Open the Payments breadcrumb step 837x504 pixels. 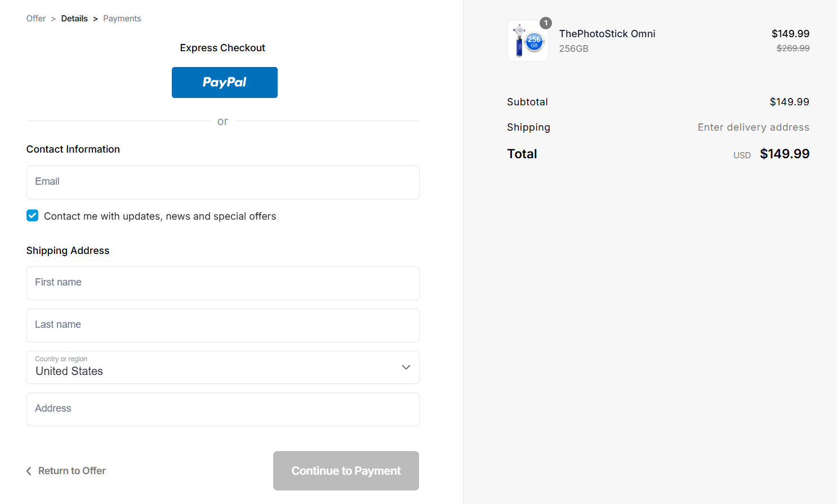click(x=122, y=18)
